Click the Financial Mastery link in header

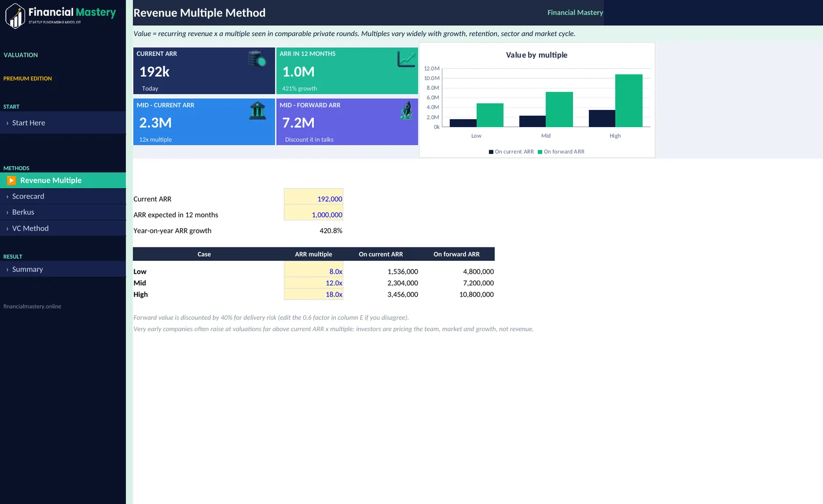point(575,12)
